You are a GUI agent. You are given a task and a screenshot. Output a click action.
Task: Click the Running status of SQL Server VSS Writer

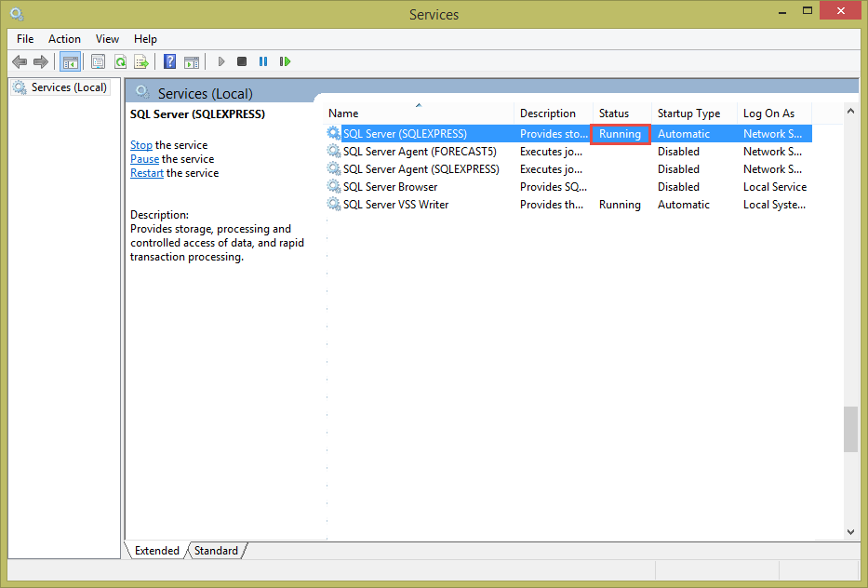pos(620,205)
